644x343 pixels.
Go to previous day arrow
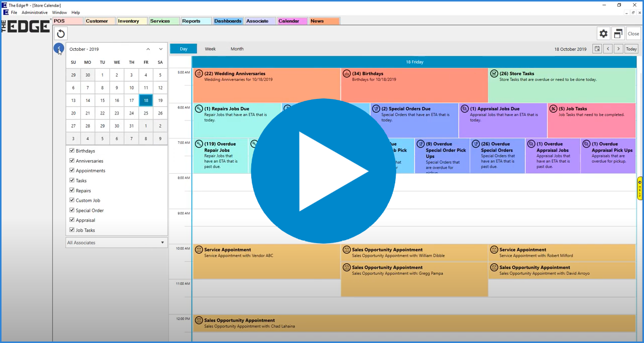pos(608,49)
